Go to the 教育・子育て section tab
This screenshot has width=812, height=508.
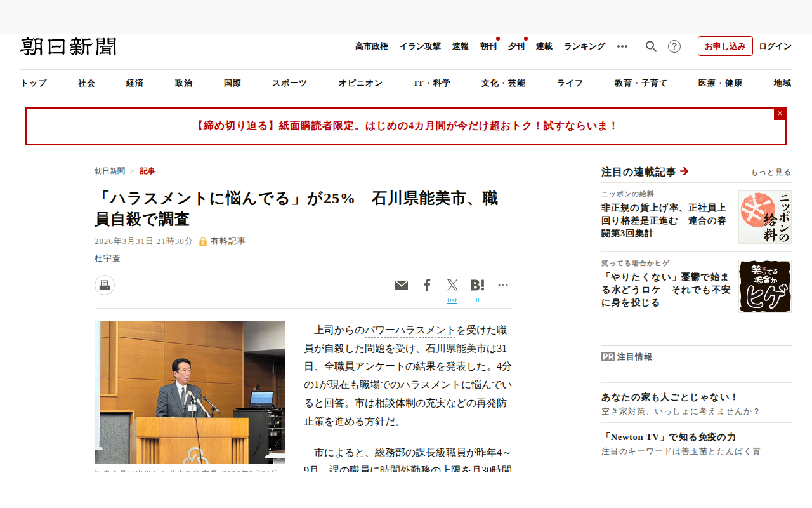(641, 83)
